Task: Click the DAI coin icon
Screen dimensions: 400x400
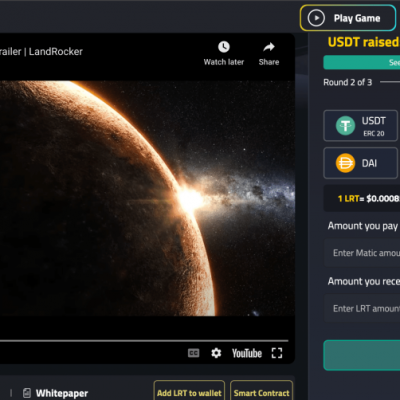Action: tap(345, 163)
